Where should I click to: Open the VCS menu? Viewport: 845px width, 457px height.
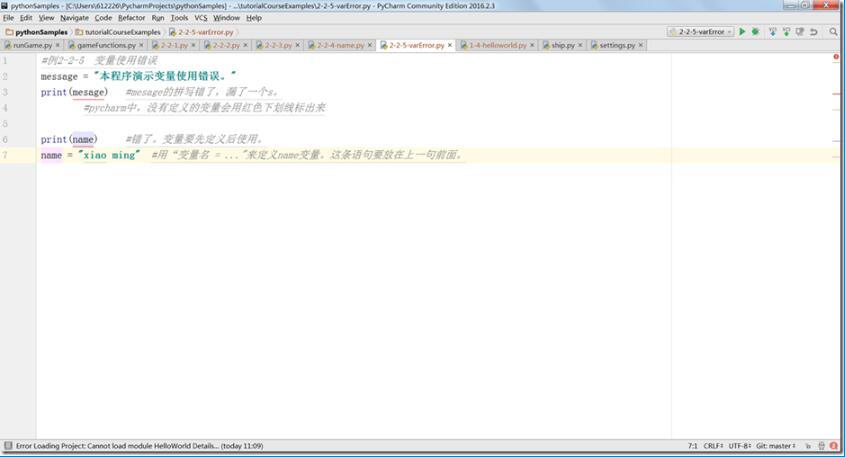pyautogui.click(x=200, y=18)
